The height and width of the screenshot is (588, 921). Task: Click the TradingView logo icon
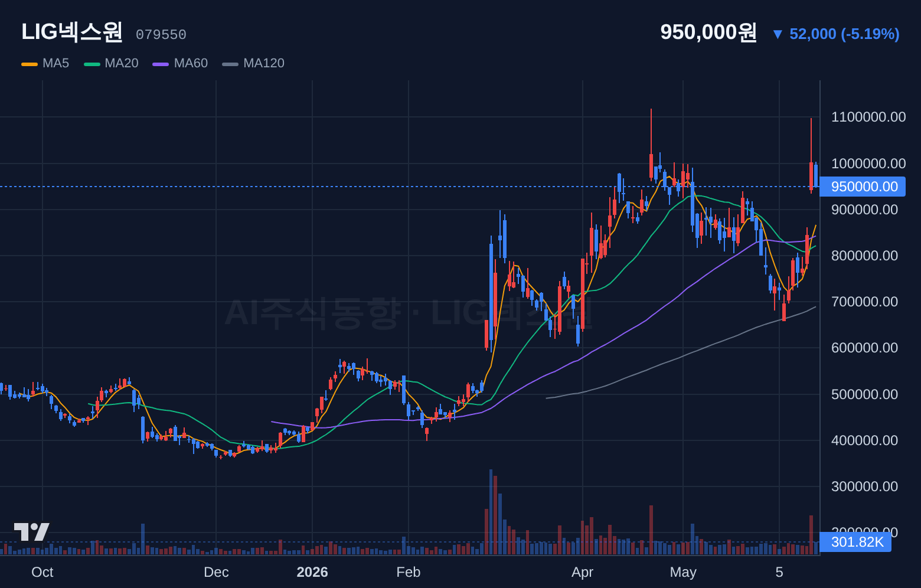(32, 532)
